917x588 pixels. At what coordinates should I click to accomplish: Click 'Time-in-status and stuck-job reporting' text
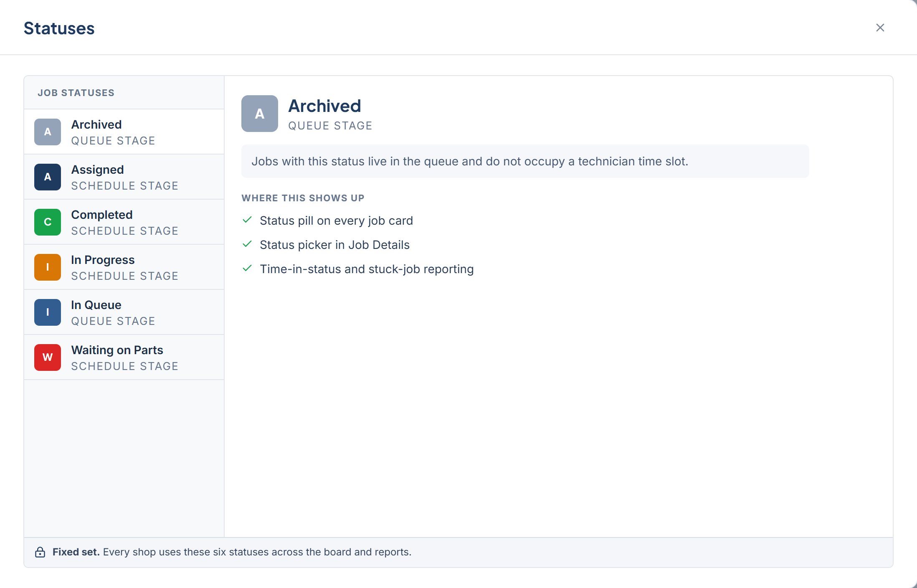[x=367, y=269]
